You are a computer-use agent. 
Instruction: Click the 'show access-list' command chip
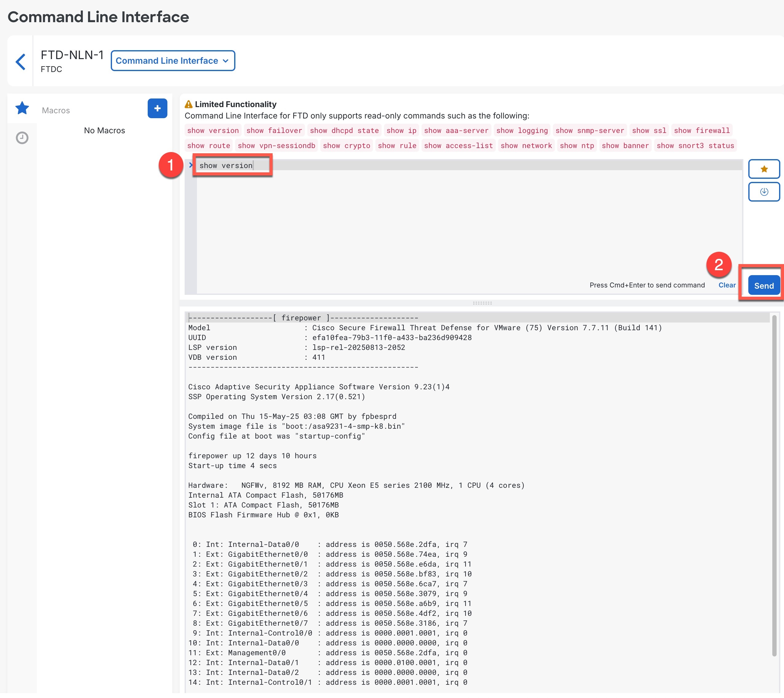click(458, 146)
